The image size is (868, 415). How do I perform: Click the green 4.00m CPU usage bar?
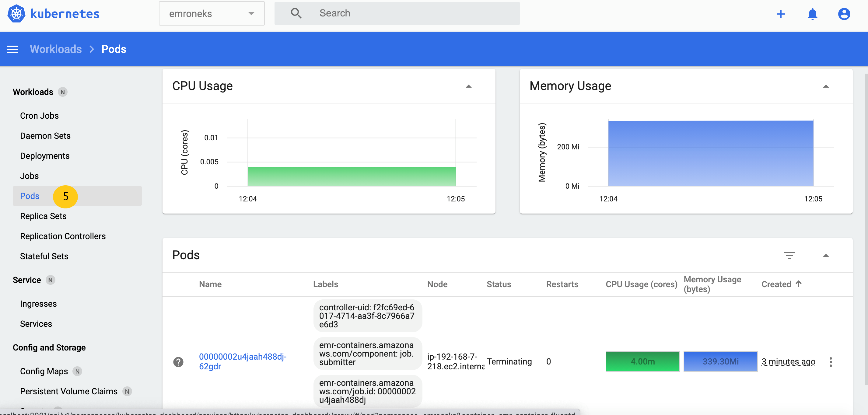coord(642,361)
